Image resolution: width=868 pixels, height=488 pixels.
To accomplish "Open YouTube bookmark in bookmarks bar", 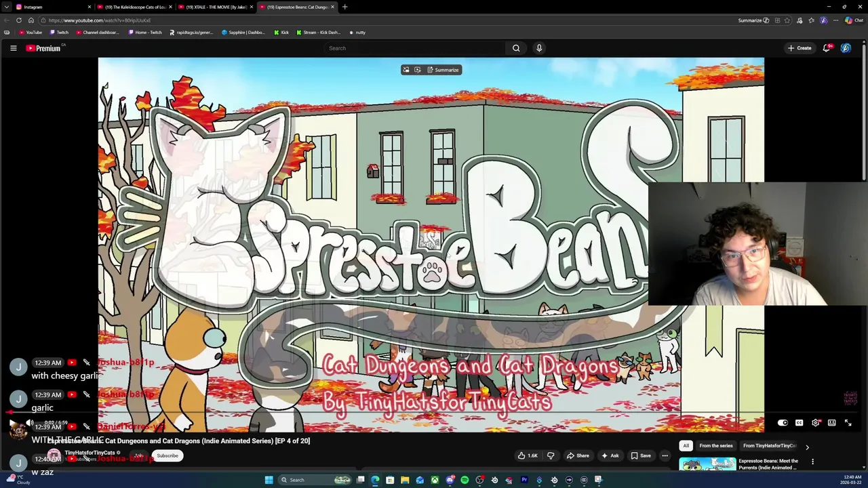I will point(31,32).
